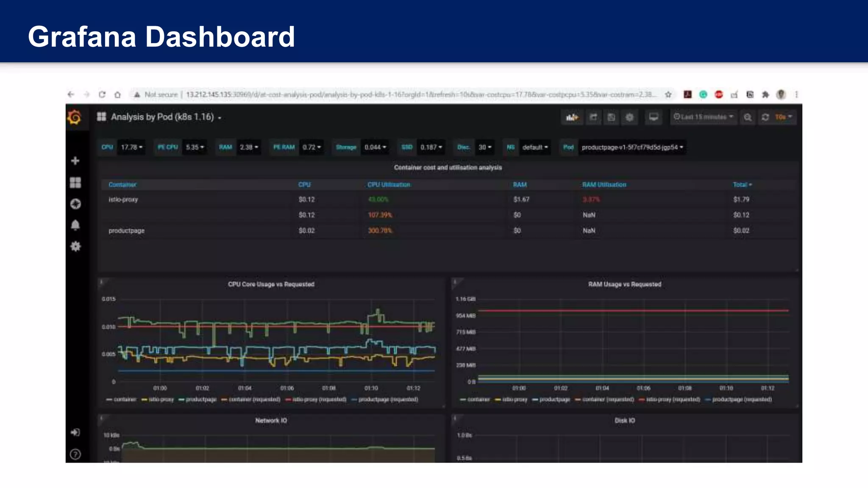Image resolution: width=868 pixels, height=488 pixels.
Task: Open the browser extensions puzzle icon
Action: click(x=765, y=94)
